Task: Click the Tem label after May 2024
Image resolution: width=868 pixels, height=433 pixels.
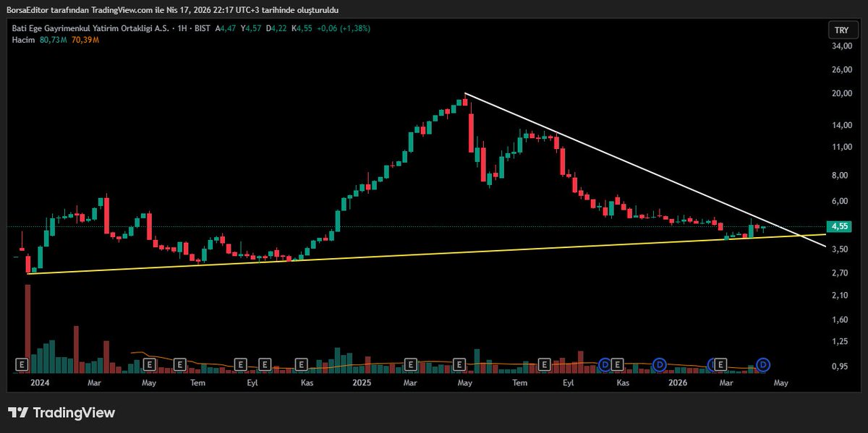Action: tap(198, 382)
